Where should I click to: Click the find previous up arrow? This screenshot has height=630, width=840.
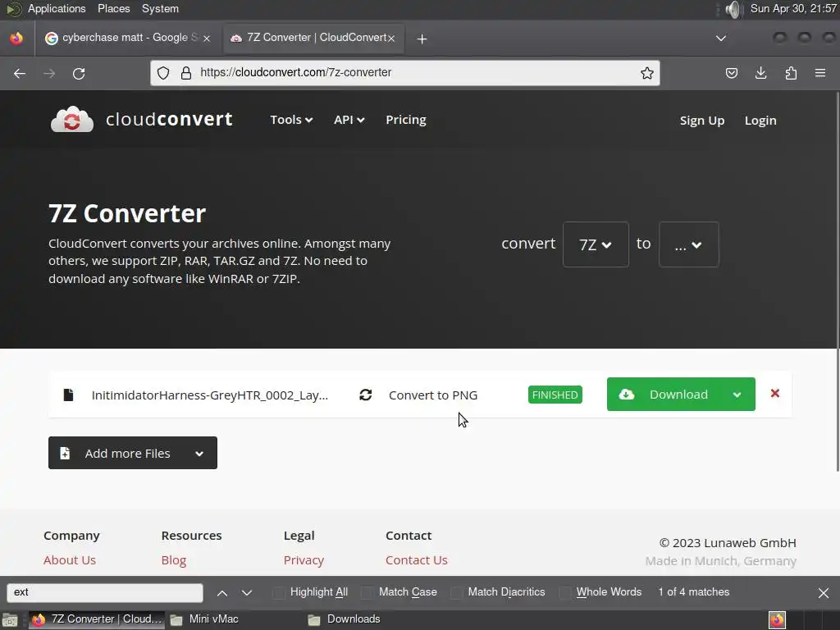click(222, 592)
